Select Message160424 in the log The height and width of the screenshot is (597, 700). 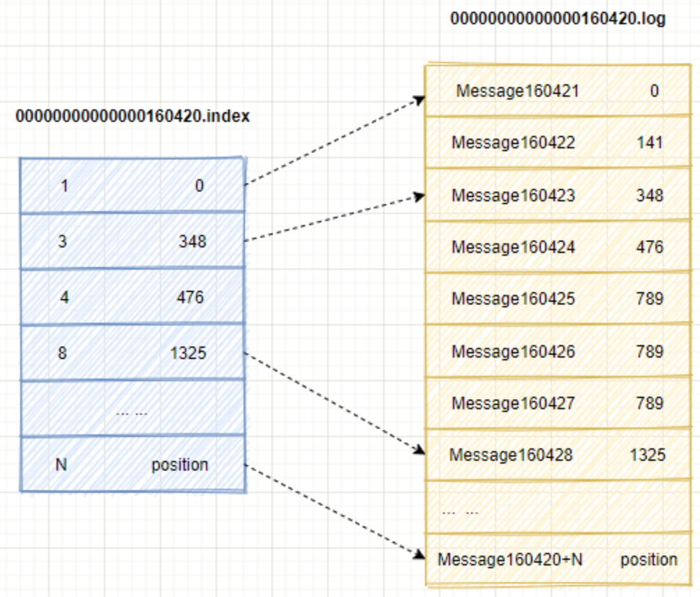point(514,247)
